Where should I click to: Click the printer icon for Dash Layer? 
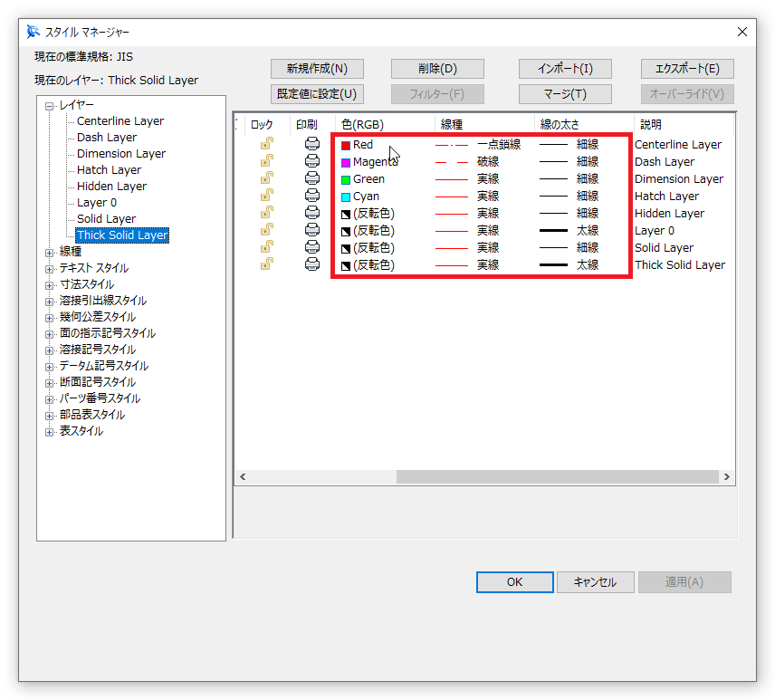[x=312, y=161]
